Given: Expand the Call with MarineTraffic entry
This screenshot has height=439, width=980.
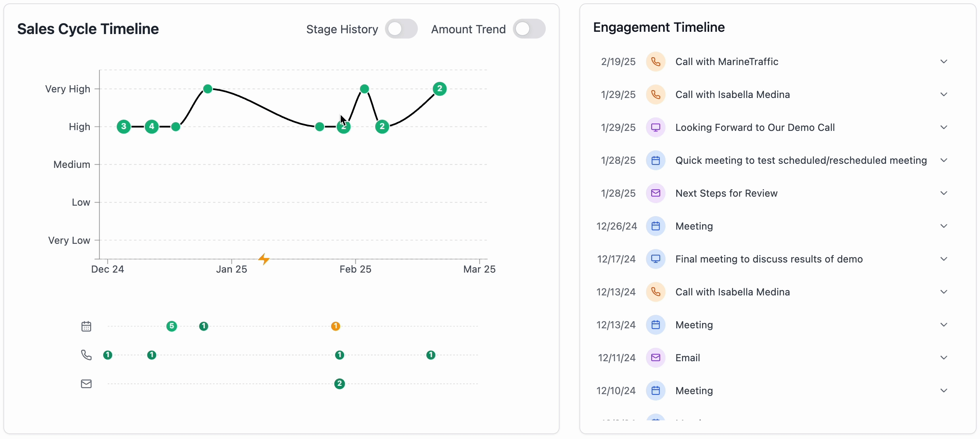Looking at the screenshot, I should tap(944, 61).
